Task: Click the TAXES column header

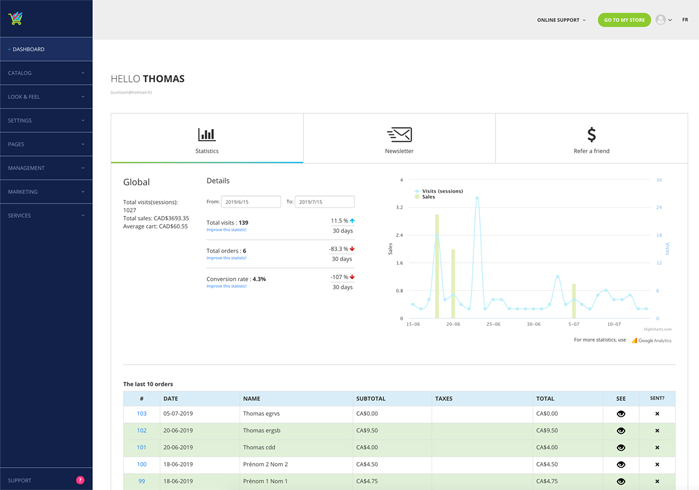Action: (x=444, y=399)
